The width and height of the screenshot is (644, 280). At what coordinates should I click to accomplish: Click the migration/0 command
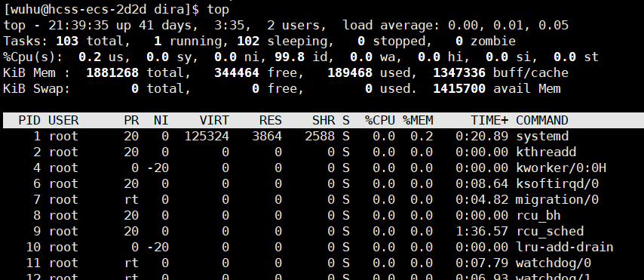pyautogui.click(x=557, y=199)
